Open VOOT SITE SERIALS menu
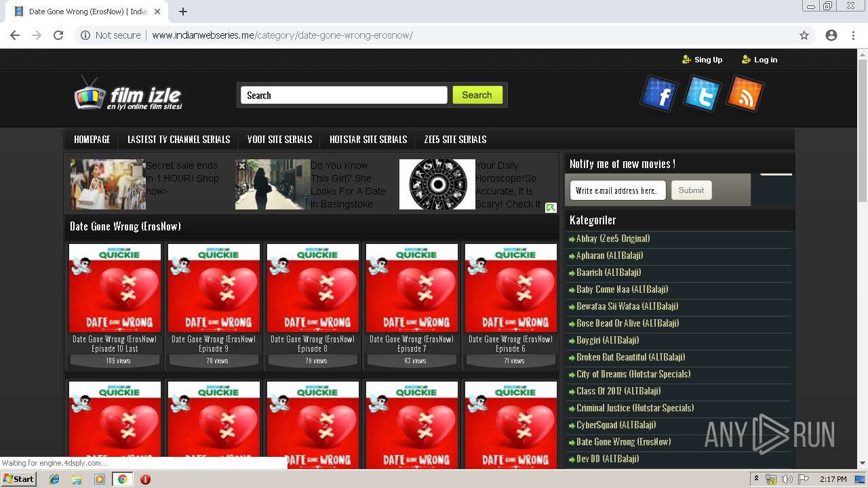Image resolution: width=868 pixels, height=488 pixels. (279, 139)
